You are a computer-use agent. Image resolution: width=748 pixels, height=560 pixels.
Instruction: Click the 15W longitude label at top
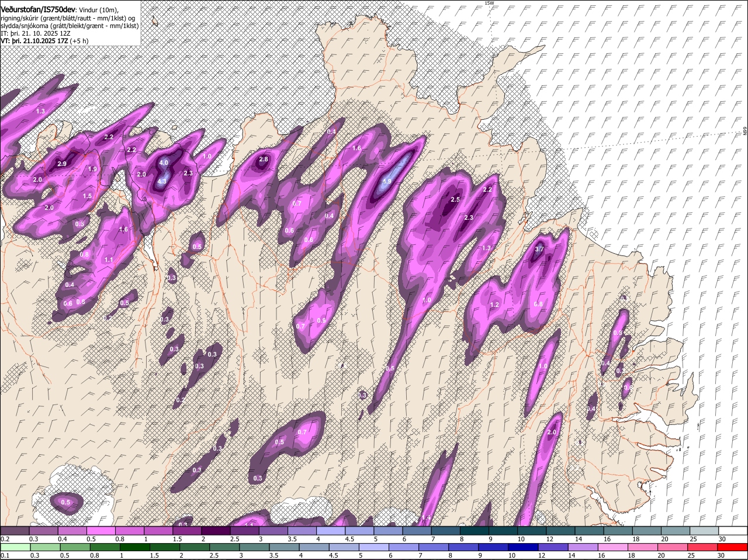tap(489, 3)
